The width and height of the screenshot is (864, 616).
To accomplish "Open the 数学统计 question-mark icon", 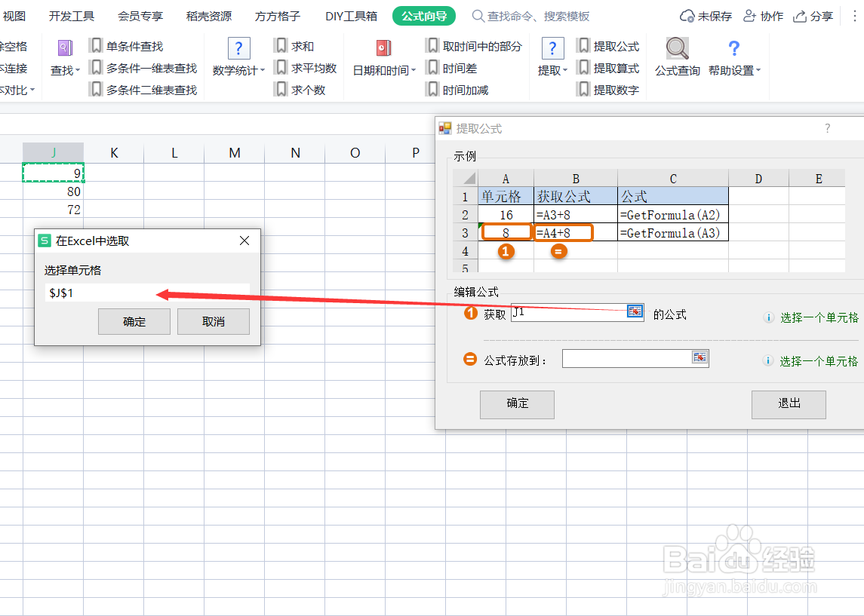I will (238, 48).
